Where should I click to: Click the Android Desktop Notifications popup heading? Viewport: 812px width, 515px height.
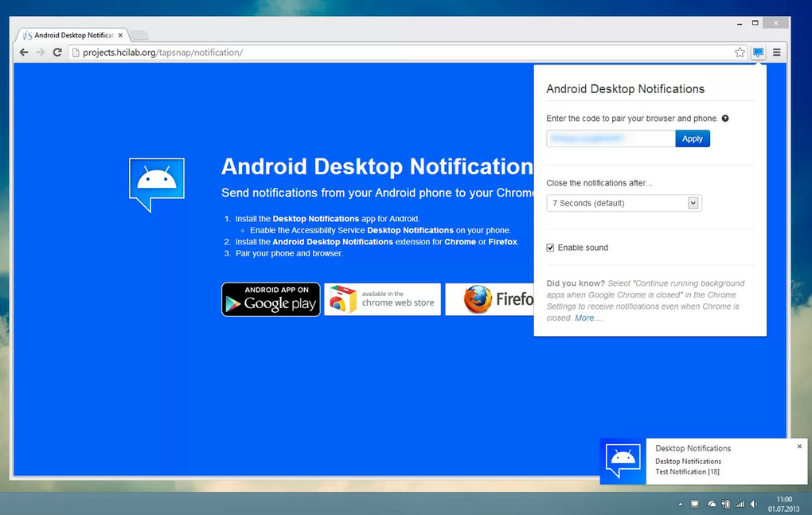(x=625, y=89)
